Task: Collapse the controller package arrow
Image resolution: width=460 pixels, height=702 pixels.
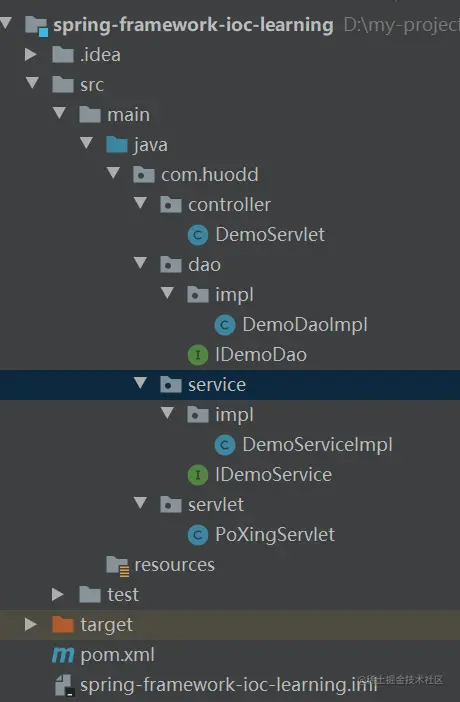Action: pos(141,203)
